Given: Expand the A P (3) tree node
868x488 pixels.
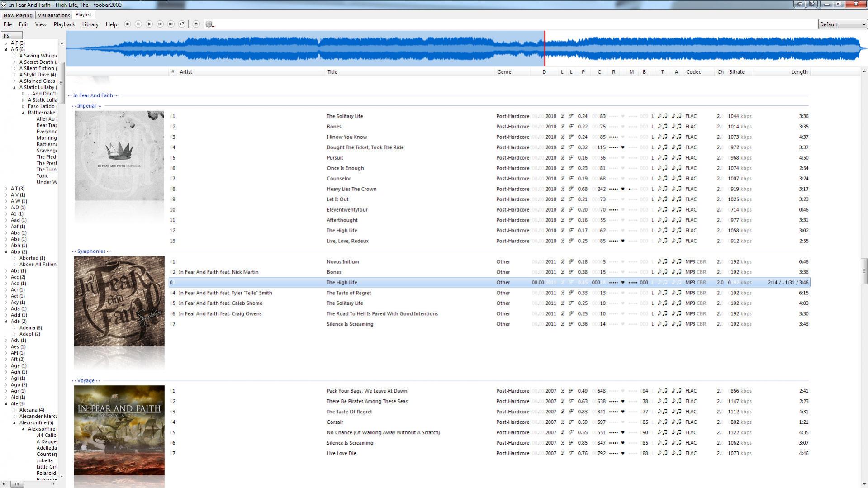Looking at the screenshot, I should (x=6, y=43).
